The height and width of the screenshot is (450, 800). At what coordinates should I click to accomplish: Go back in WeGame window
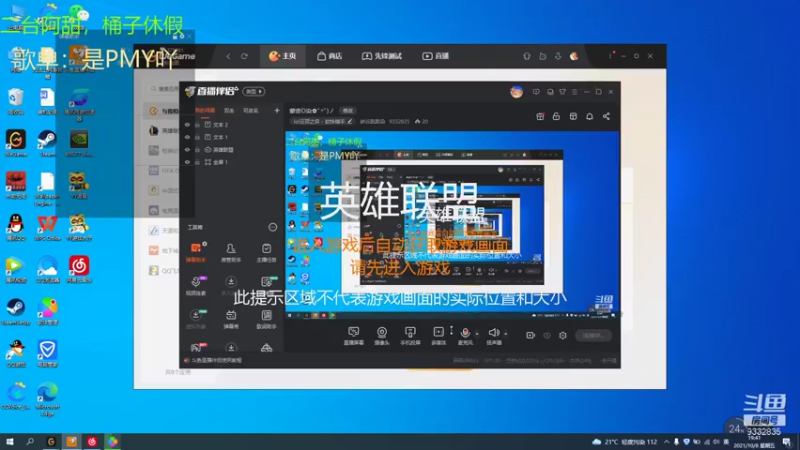[228, 56]
